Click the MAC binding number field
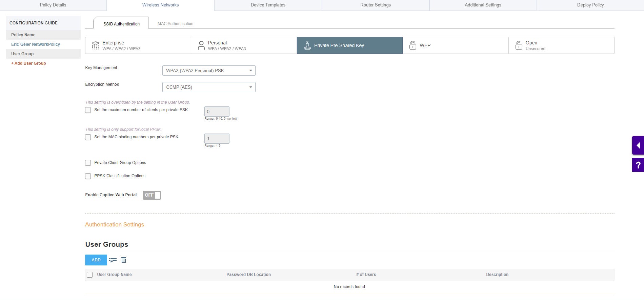 point(217,139)
